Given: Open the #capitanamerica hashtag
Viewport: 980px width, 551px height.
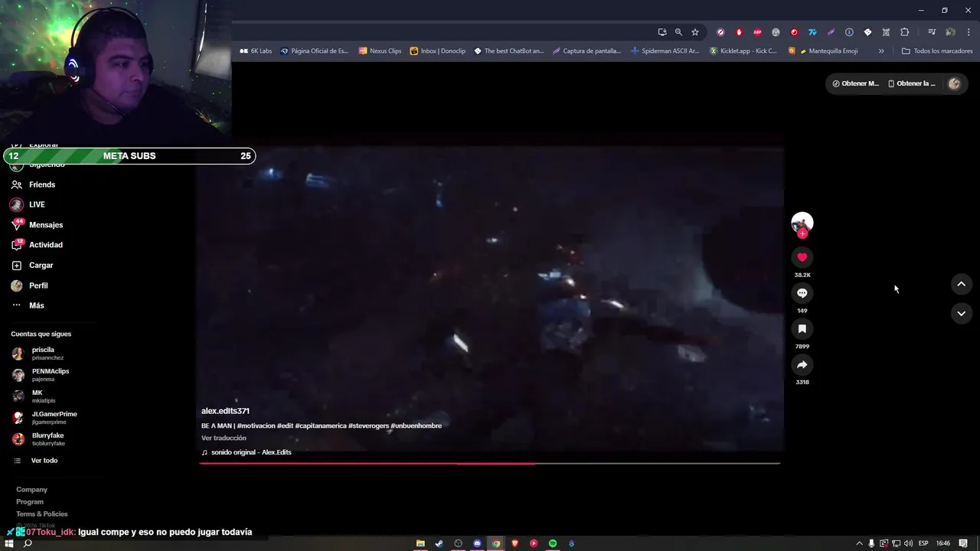Looking at the screenshot, I should [321, 425].
